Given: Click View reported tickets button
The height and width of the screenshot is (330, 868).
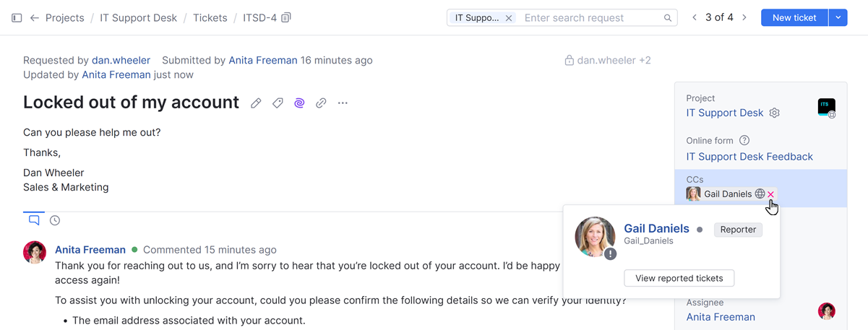Looking at the screenshot, I should (679, 278).
